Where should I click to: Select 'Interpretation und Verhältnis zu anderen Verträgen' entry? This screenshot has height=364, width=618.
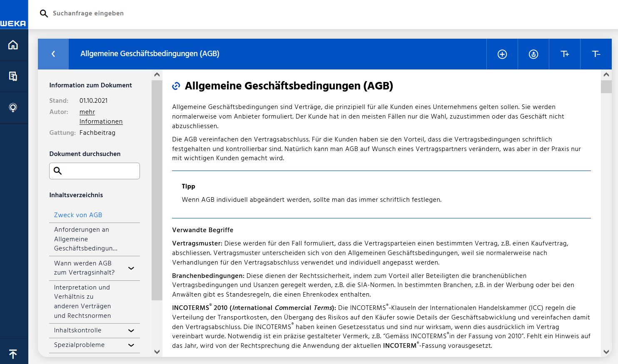82,302
